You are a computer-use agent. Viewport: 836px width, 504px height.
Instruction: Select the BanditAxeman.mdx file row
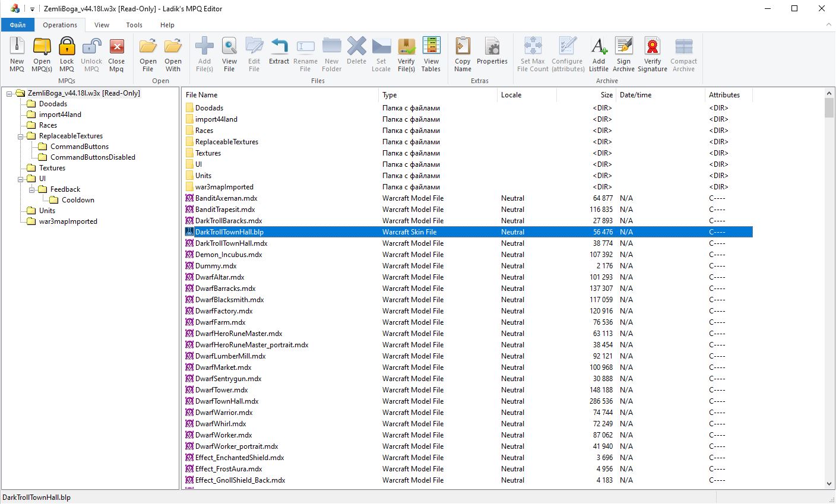468,198
